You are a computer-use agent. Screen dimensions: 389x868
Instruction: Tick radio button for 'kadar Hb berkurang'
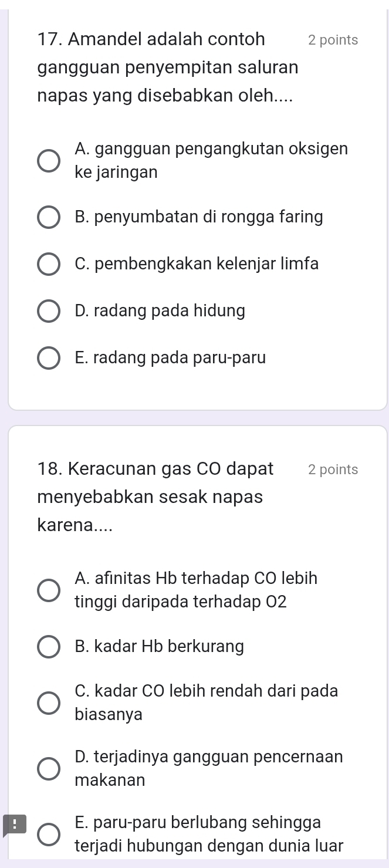[x=49, y=647]
